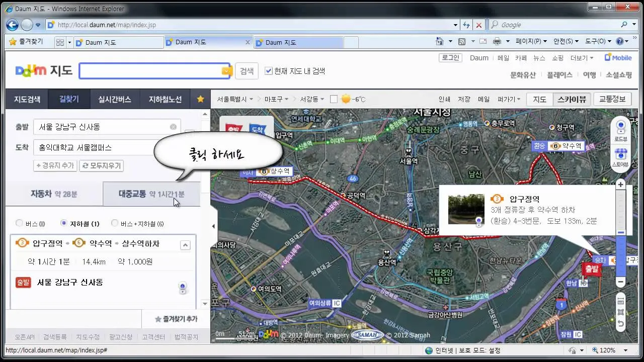Click the browser RSS feeds icon
The width and height of the screenshot is (644, 362).
pyautogui.click(x=462, y=42)
